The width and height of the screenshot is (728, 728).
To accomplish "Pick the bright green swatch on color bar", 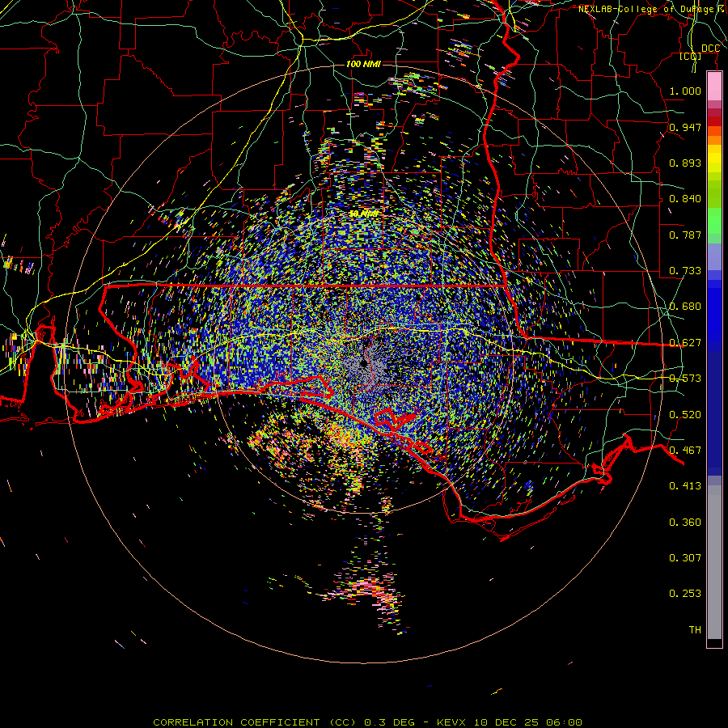I will pyautogui.click(x=714, y=221).
